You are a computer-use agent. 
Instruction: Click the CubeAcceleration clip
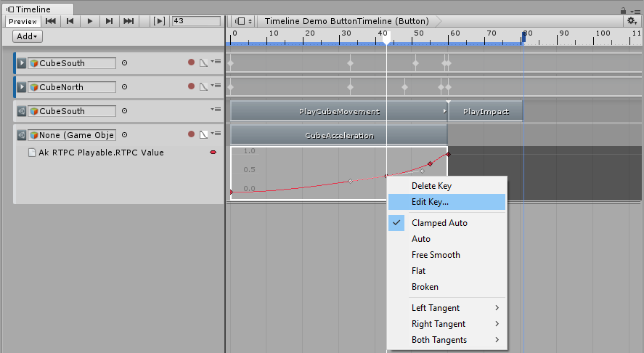[339, 135]
